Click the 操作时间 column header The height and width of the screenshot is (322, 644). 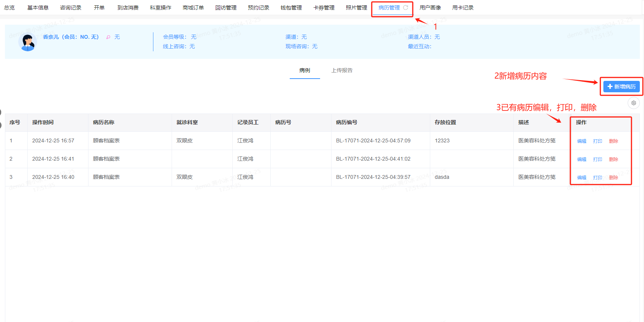(x=43, y=122)
